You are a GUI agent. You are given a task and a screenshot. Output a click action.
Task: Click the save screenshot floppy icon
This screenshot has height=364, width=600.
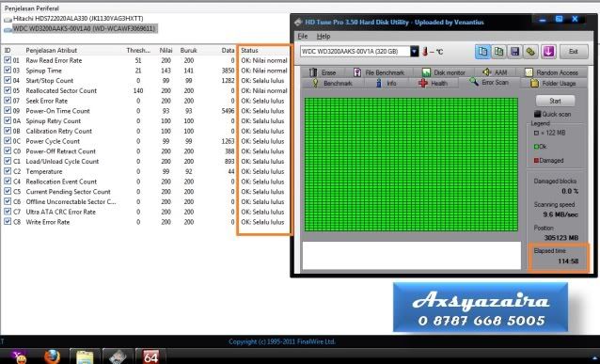tap(514, 52)
